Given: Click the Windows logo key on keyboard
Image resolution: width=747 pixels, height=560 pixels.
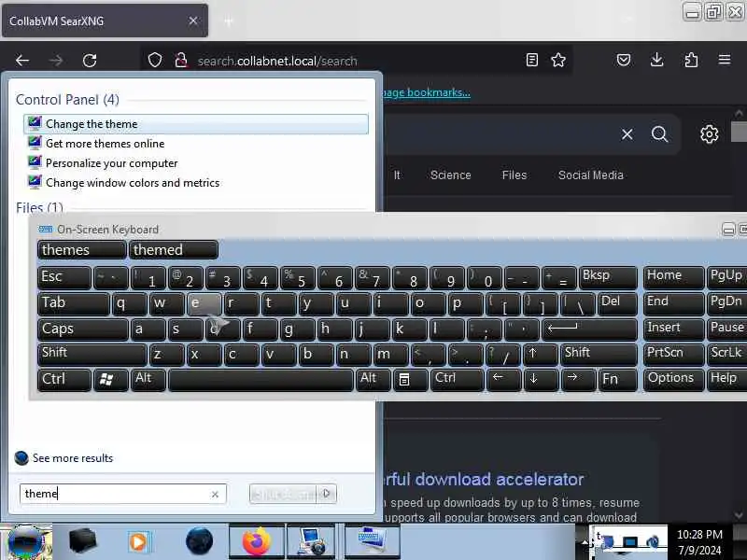Looking at the screenshot, I should point(111,380).
